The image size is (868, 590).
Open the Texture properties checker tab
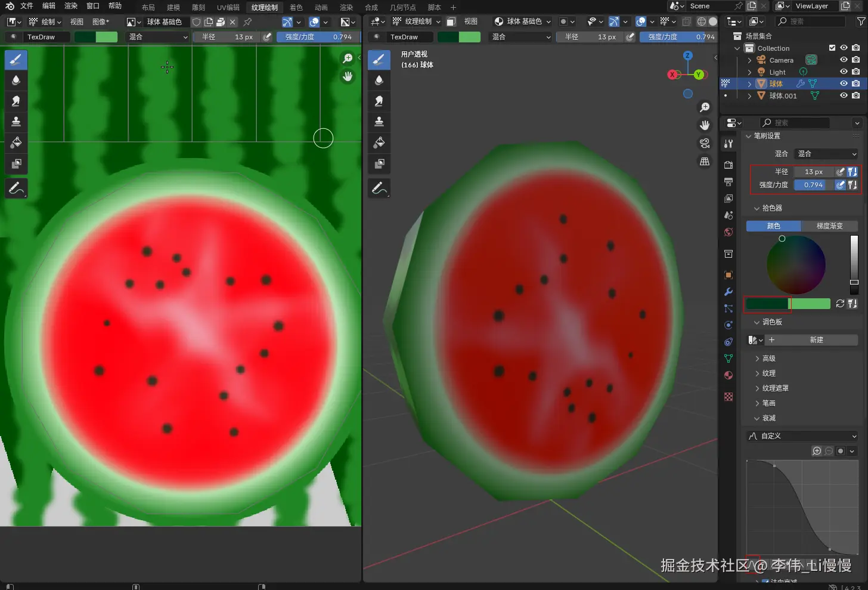728,397
